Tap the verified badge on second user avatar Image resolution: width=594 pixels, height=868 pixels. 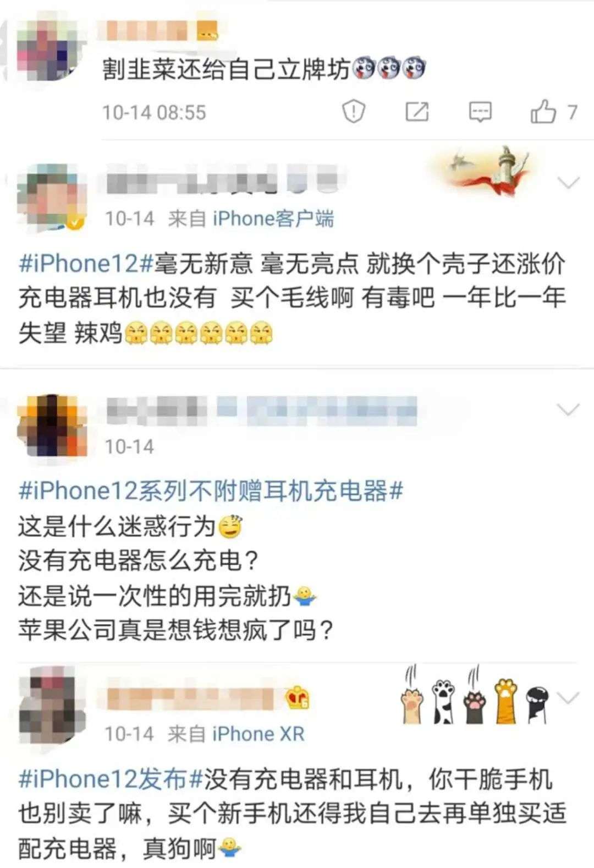tap(76, 222)
